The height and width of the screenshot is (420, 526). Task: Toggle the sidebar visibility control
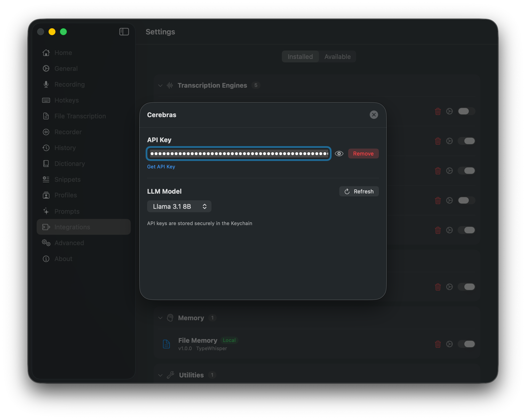[124, 32]
